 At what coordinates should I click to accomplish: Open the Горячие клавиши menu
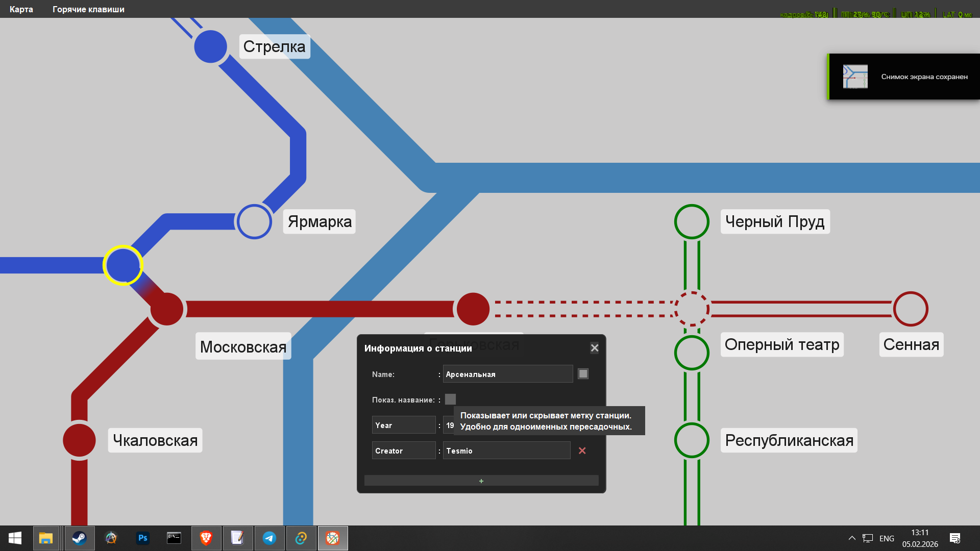88,9
